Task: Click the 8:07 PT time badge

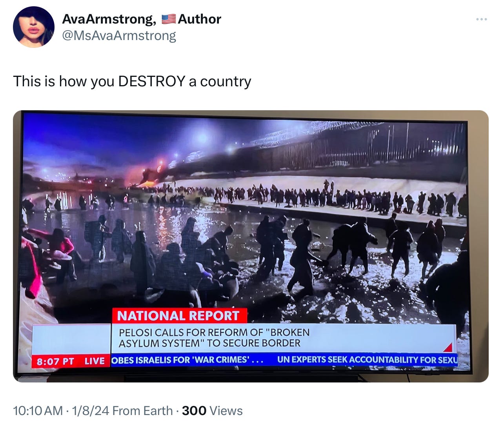Action: [x=55, y=361]
